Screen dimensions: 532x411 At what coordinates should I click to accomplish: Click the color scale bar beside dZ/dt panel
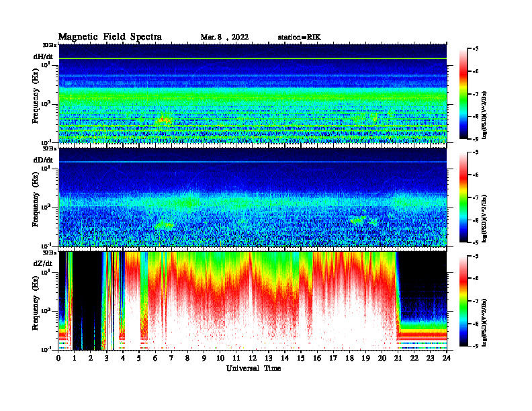coord(463,301)
